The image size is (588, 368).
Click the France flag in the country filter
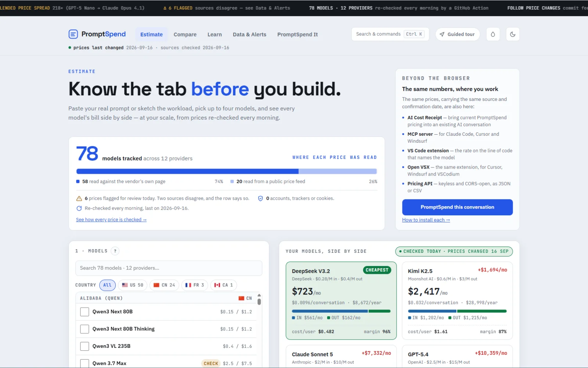pyautogui.click(x=188, y=285)
